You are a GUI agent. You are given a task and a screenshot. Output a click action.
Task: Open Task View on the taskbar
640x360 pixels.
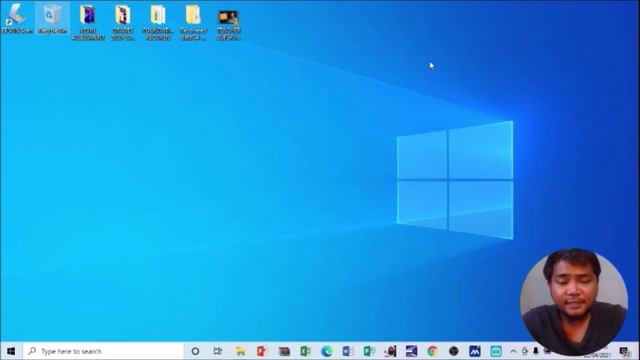pos(218,351)
